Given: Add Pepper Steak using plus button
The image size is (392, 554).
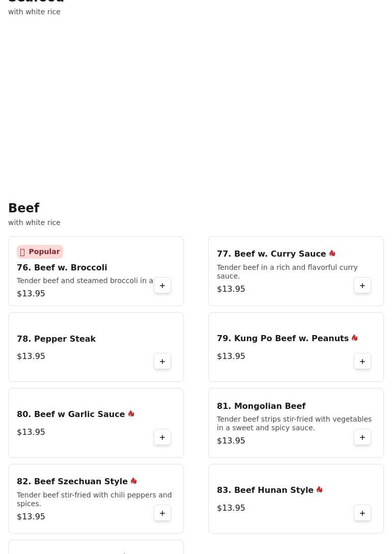Looking at the screenshot, I should pyautogui.click(x=162, y=362).
